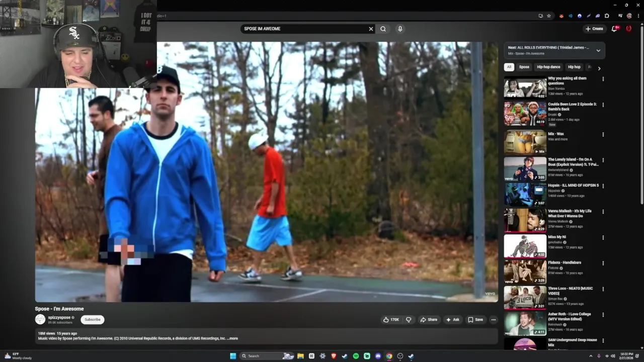Open Brave browser from the taskbar

[334, 356]
